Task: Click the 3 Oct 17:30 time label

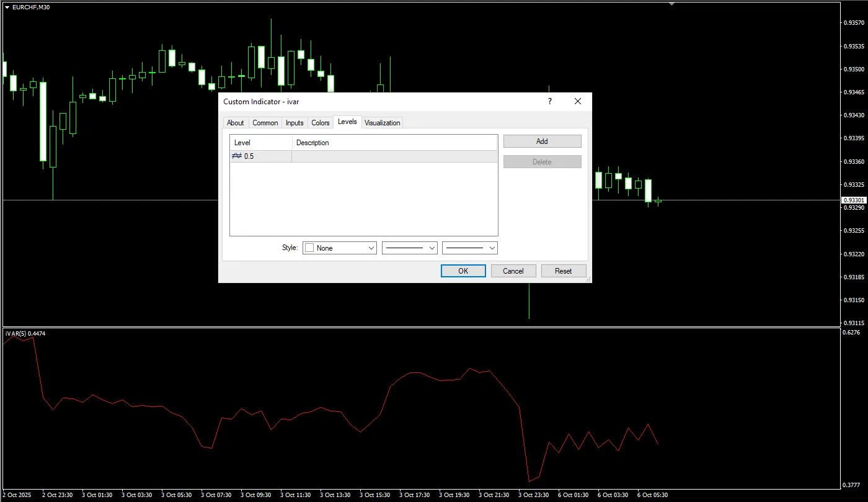Action: 415,495
